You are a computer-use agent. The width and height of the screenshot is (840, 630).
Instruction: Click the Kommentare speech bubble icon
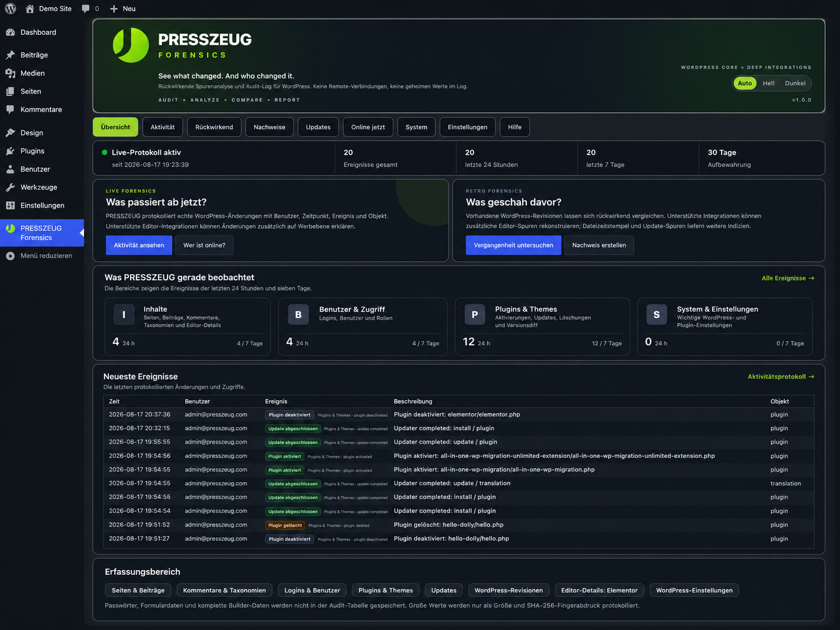tap(10, 110)
